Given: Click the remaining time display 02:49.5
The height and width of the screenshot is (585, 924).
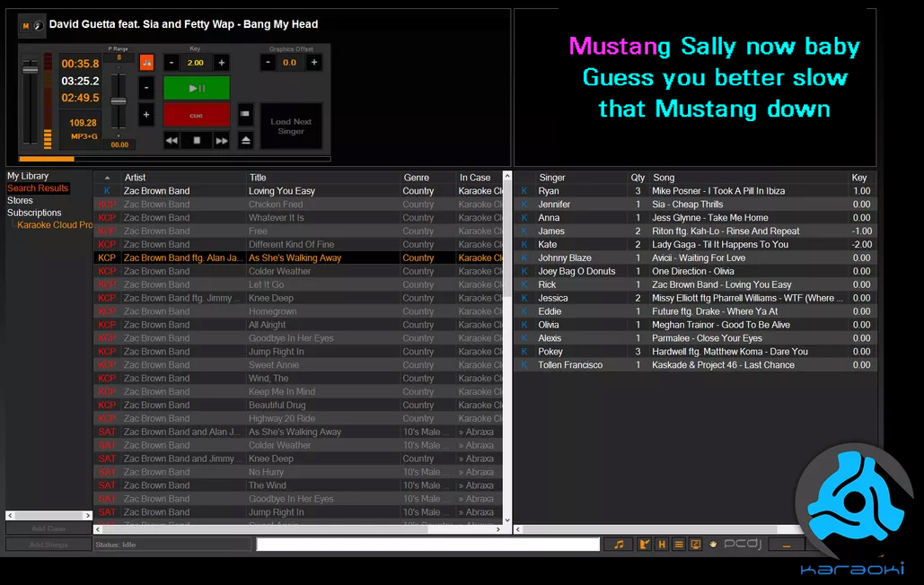Looking at the screenshot, I should (x=80, y=98).
